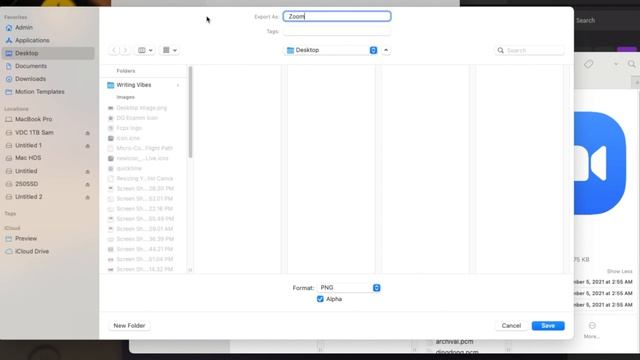Click Search in the dark background window
The height and width of the screenshot is (360, 640).
[x=585, y=20]
